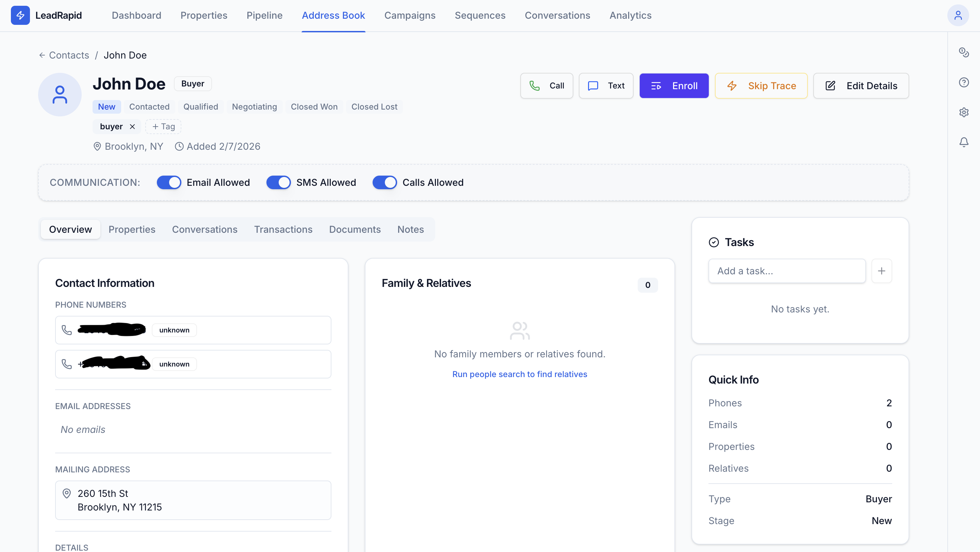Run people search to find relatives
This screenshot has height=552, width=980.
[520, 374]
